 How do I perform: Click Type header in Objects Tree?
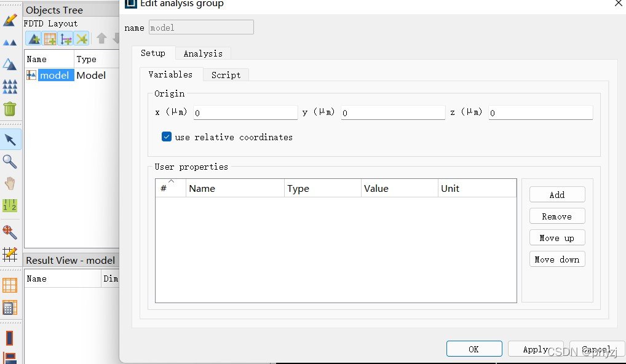point(97,59)
